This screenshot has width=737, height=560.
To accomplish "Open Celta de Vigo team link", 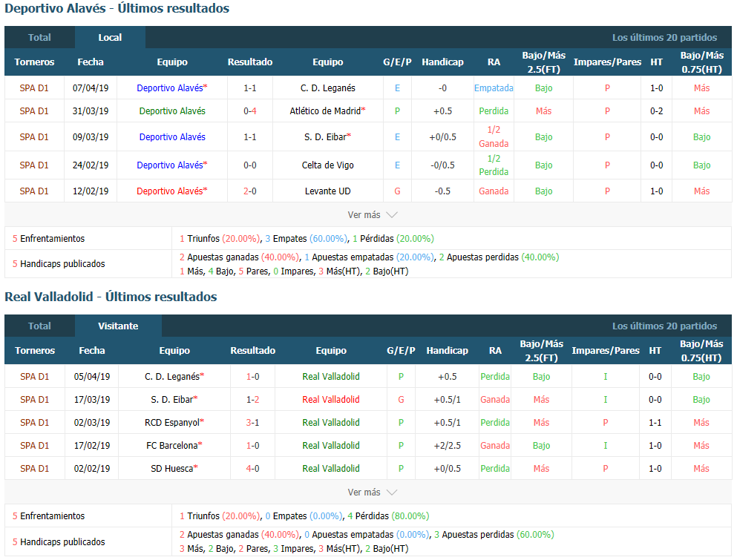I will click(327, 165).
